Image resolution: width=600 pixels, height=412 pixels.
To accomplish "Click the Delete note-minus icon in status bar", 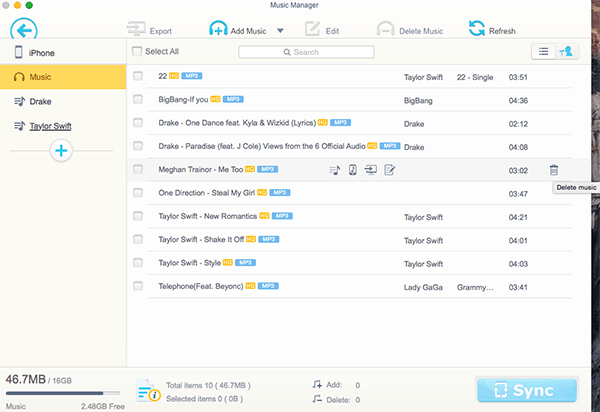I will pyautogui.click(x=317, y=399).
